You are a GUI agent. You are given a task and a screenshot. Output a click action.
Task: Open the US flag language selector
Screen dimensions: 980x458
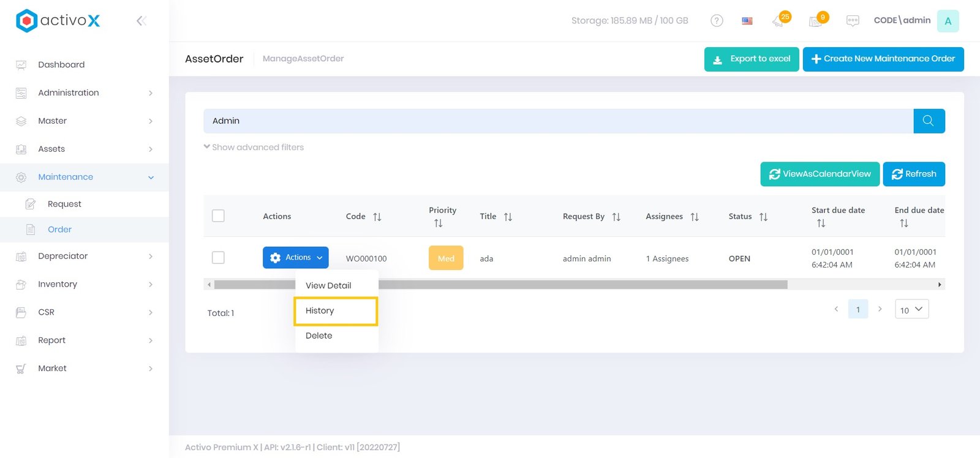(747, 21)
